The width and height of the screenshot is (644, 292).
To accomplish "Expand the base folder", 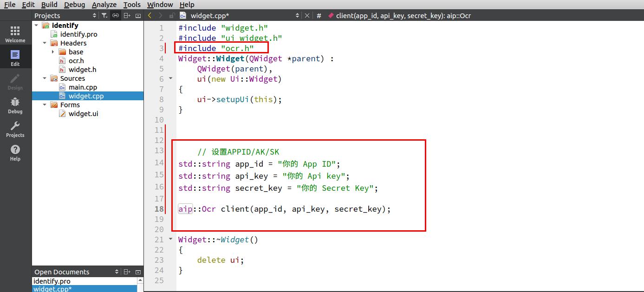I will pos(53,52).
